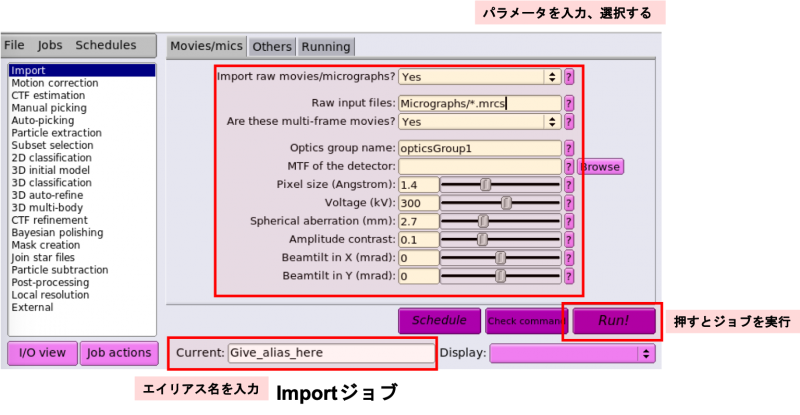
Task: Open help for Spherical aberration
Action: [569, 222]
